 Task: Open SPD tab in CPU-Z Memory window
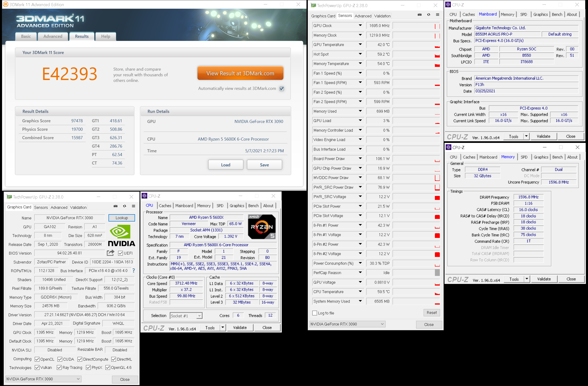524,157
